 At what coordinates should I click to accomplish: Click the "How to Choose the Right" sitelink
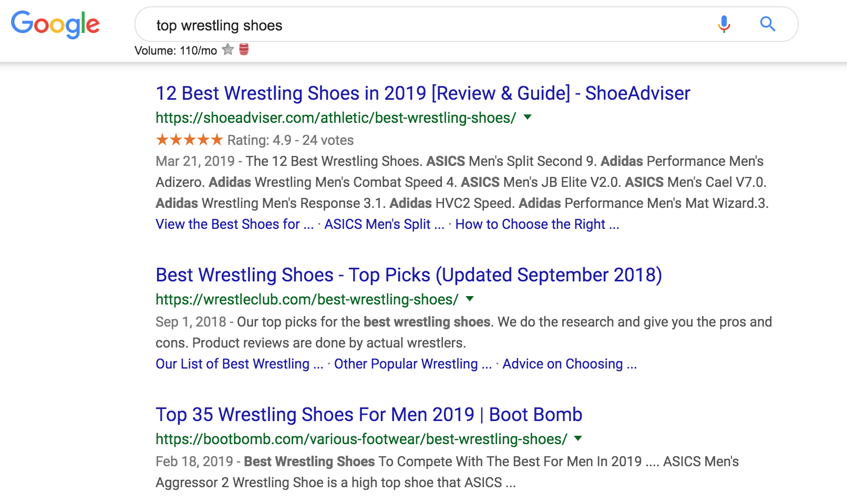coord(537,224)
